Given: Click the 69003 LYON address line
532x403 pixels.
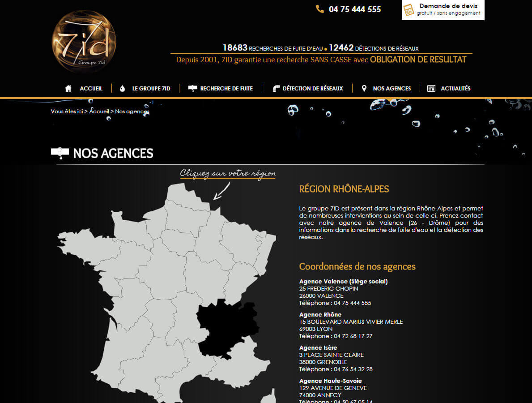Looking at the screenshot, I should point(316,329).
